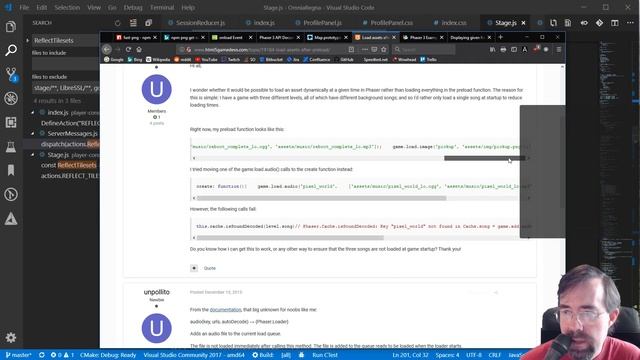Split the VS Code editor
Screen dimensions: 640x360
coord(615,23)
